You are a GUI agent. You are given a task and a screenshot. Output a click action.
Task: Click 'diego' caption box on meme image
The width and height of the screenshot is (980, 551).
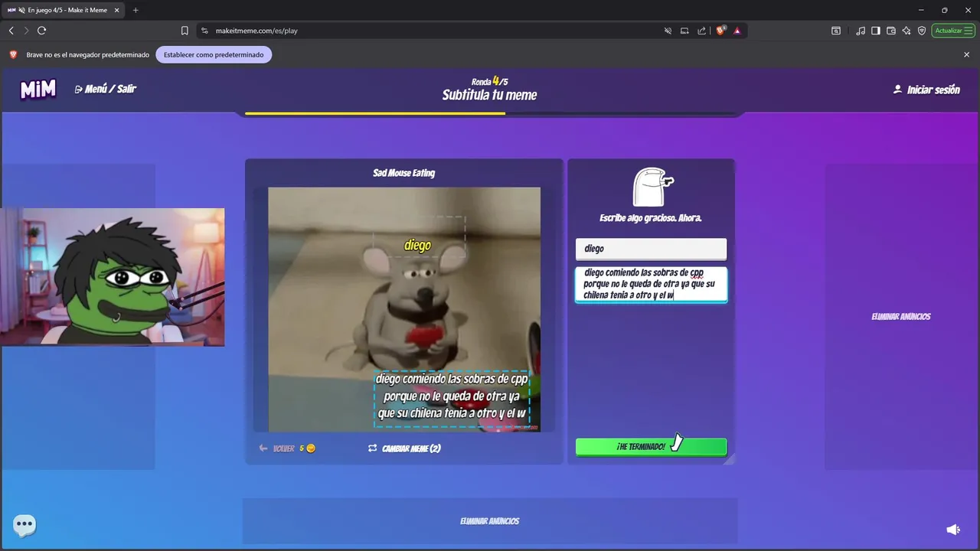[418, 236]
